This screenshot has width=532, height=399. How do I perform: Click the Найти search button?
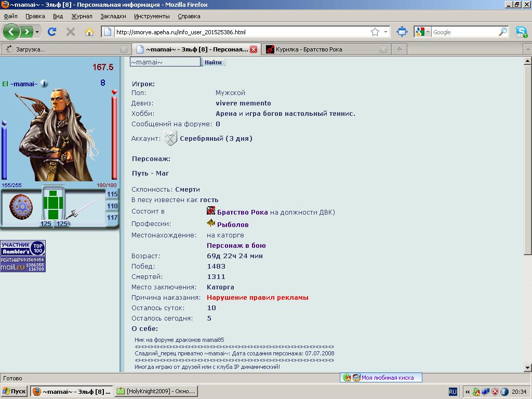pos(213,62)
